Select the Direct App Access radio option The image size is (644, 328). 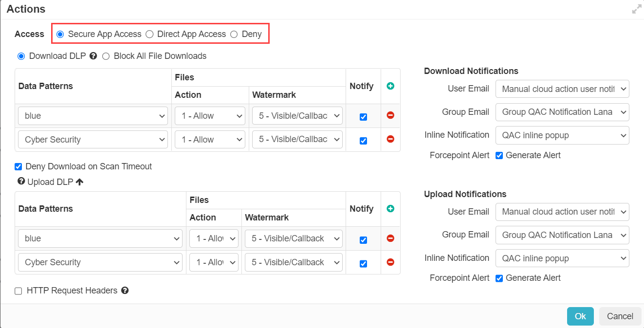(150, 34)
